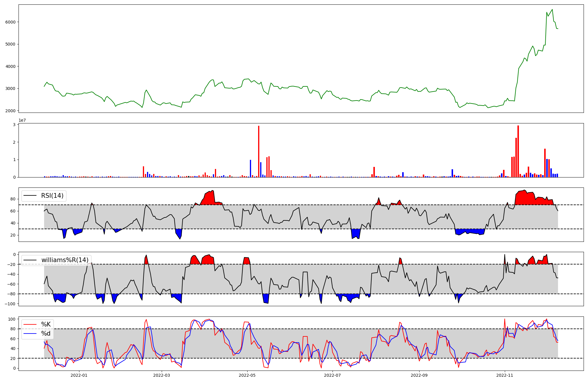Click the black RSI(14) legend line sample
The image size is (588, 382).
click(30, 196)
